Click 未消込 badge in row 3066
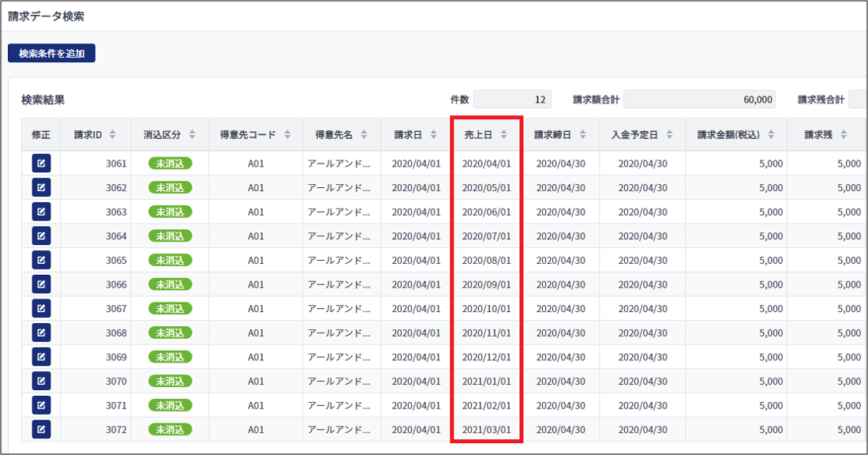 click(x=170, y=284)
